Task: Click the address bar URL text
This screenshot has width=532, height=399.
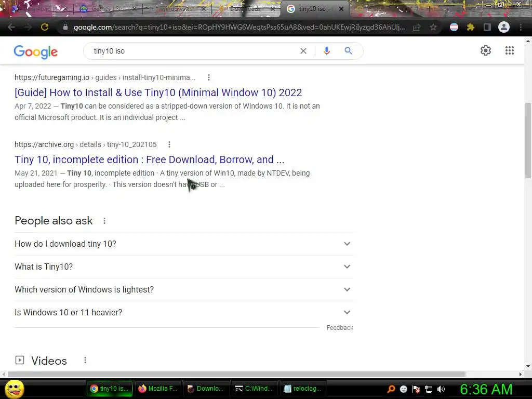Action: [x=239, y=27]
